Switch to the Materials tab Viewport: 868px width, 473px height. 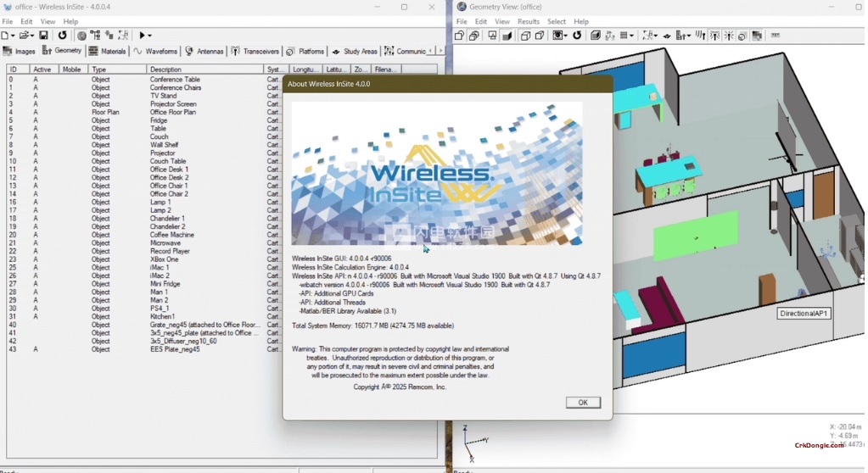[108, 51]
